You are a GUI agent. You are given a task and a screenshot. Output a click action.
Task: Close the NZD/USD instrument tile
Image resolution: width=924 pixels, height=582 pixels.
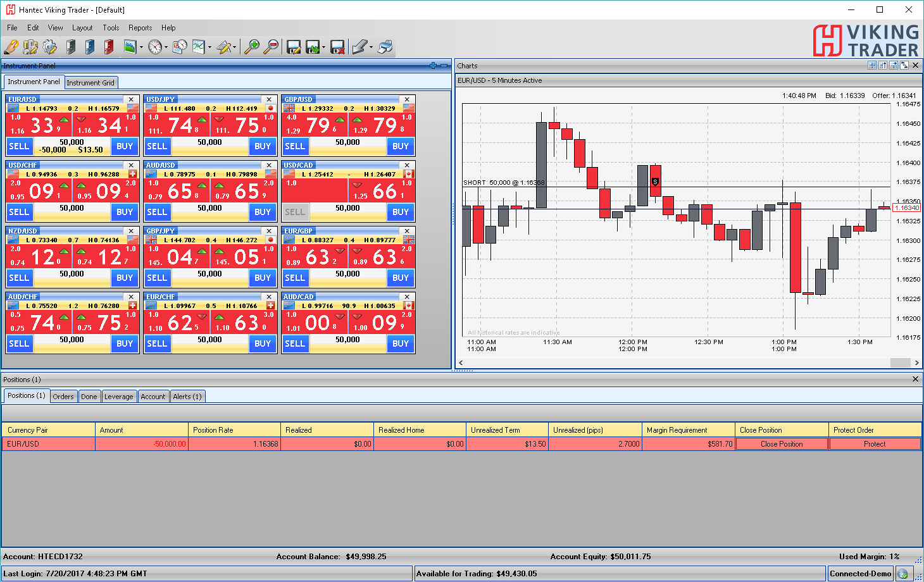coord(131,231)
